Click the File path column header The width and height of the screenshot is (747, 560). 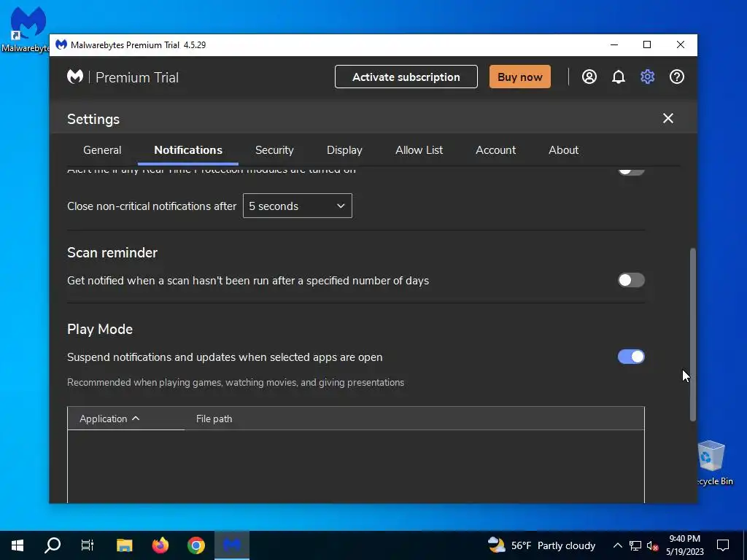(x=214, y=419)
